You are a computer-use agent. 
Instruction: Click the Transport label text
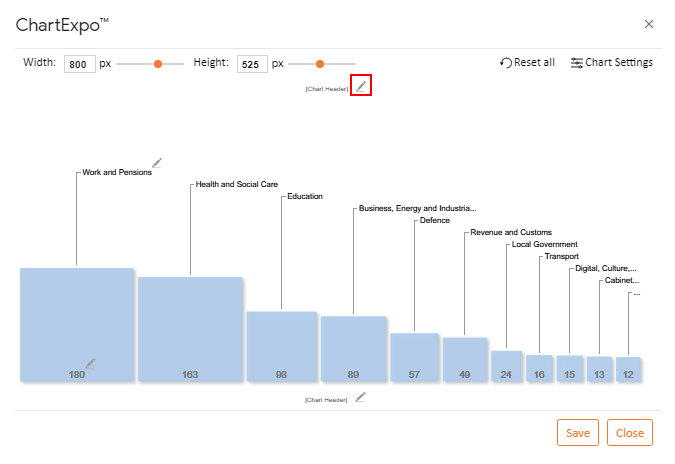pos(561,257)
